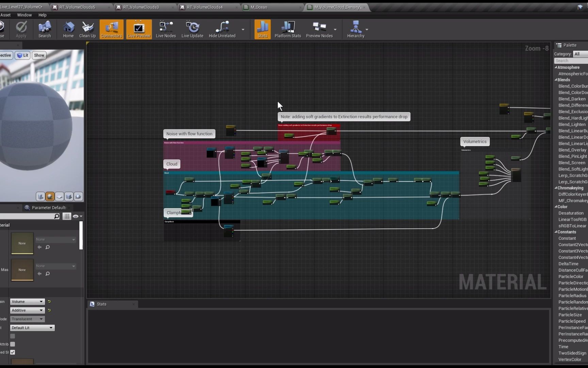Toggle Live Preview off
The image size is (588, 368).
[138, 29]
